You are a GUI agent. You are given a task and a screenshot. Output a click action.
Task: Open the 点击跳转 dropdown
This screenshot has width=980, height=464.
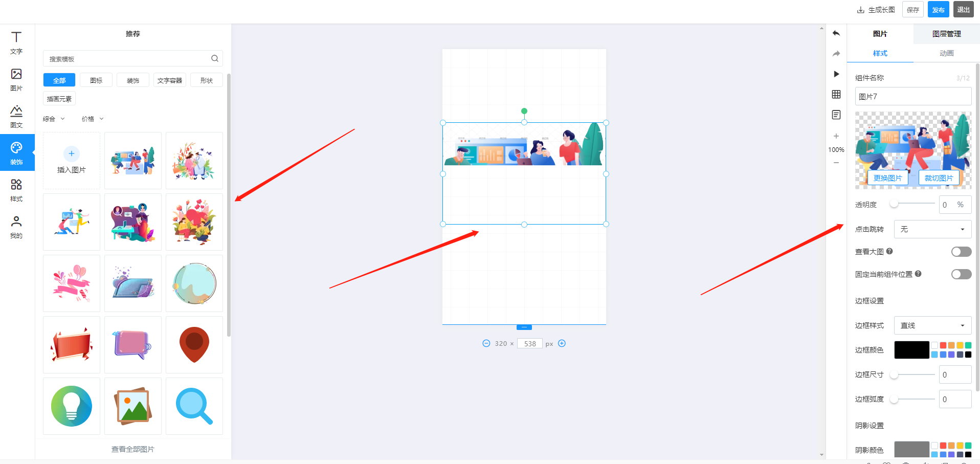click(x=932, y=229)
